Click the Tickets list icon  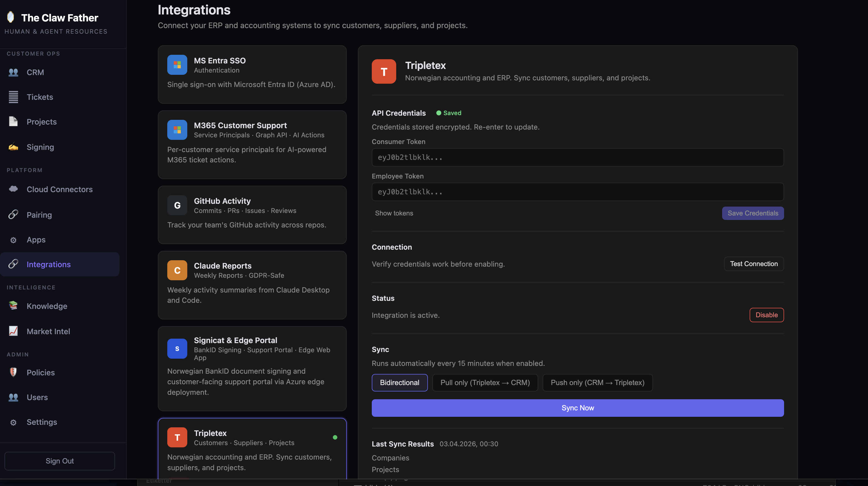click(x=14, y=97)
